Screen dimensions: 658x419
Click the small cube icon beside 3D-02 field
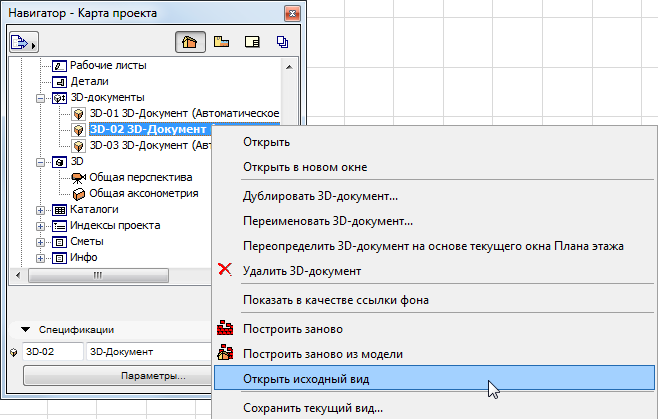pyautogui.click(x=13, y=352)
